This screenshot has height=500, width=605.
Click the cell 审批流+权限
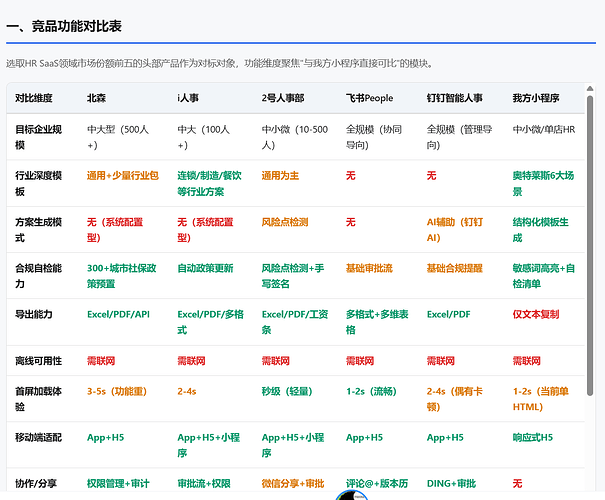click(204, 483)
